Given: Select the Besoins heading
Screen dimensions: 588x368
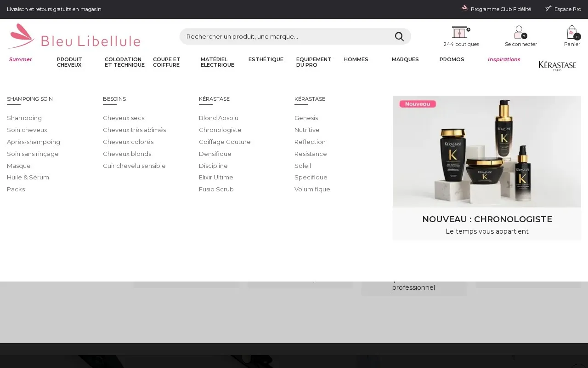Looking at the screenshot, I should [x=114, y=99].
